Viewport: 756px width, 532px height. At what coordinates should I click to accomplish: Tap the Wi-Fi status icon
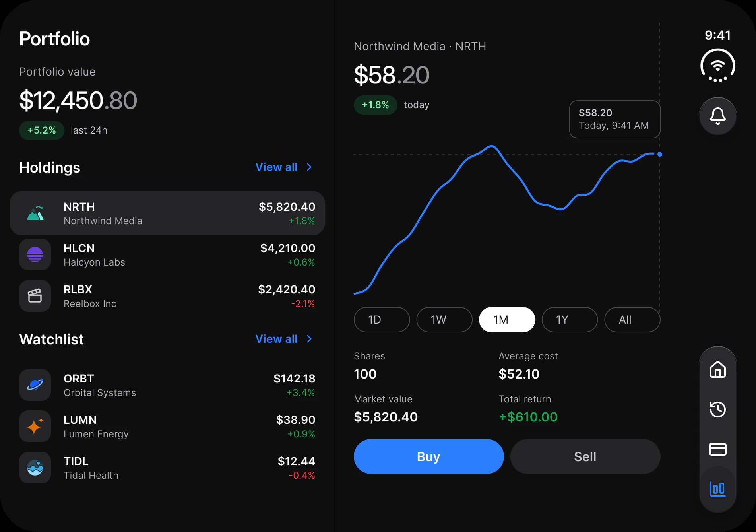tap(717, 66)
